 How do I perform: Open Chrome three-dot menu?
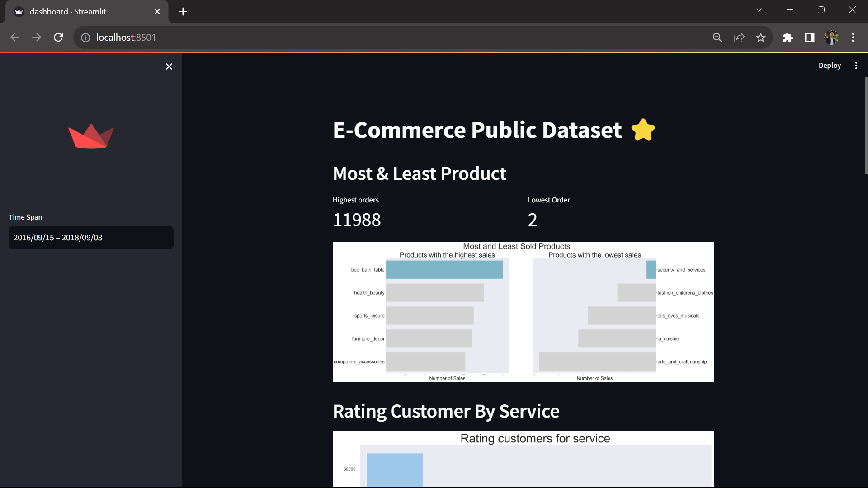[x=853, y=38]
